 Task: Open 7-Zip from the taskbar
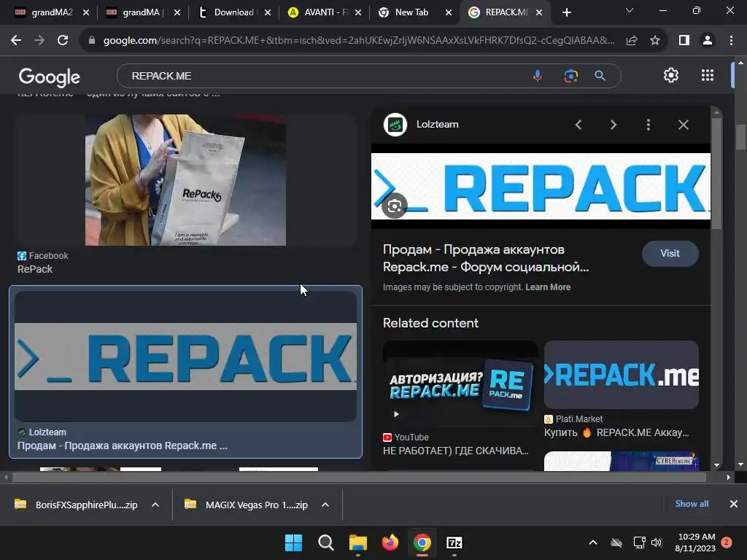click(454, 542)
